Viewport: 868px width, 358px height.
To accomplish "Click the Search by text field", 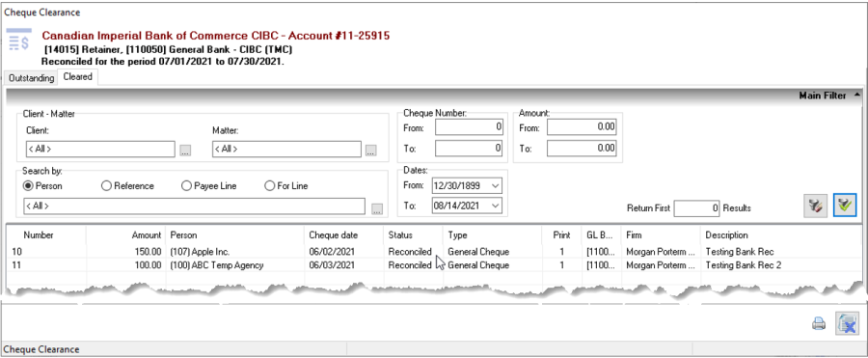I will click(194, 206).
